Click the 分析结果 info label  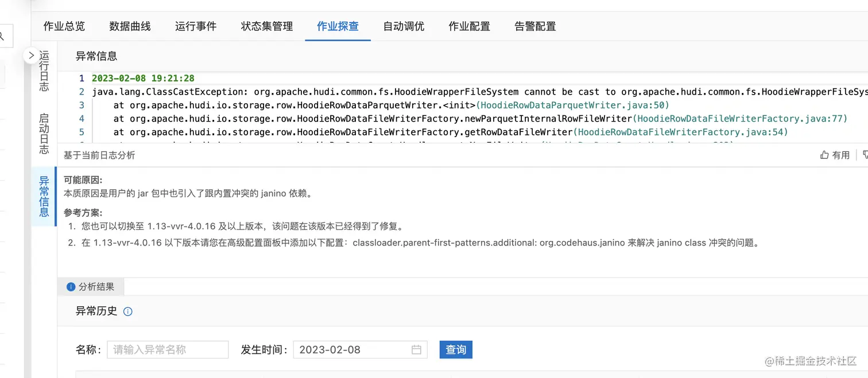point(91,287)
